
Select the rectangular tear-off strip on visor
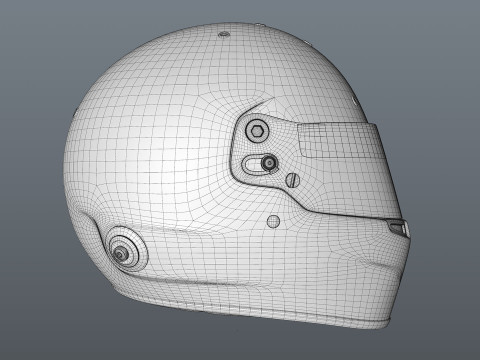(x=342, y=140)
